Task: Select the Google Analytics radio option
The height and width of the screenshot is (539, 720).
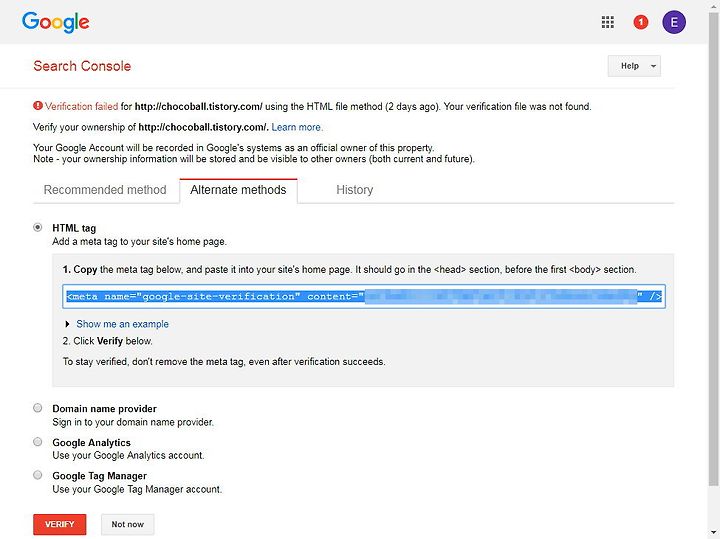Action: 38,442
